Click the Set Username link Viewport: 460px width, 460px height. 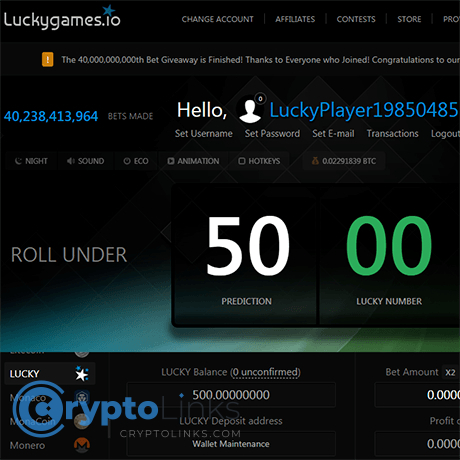click(204, 134)
